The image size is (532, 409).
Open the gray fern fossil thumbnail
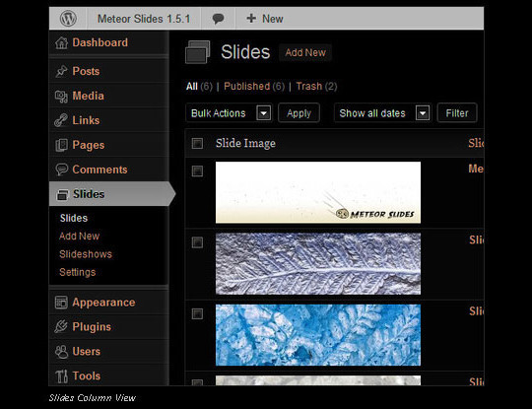318,264
